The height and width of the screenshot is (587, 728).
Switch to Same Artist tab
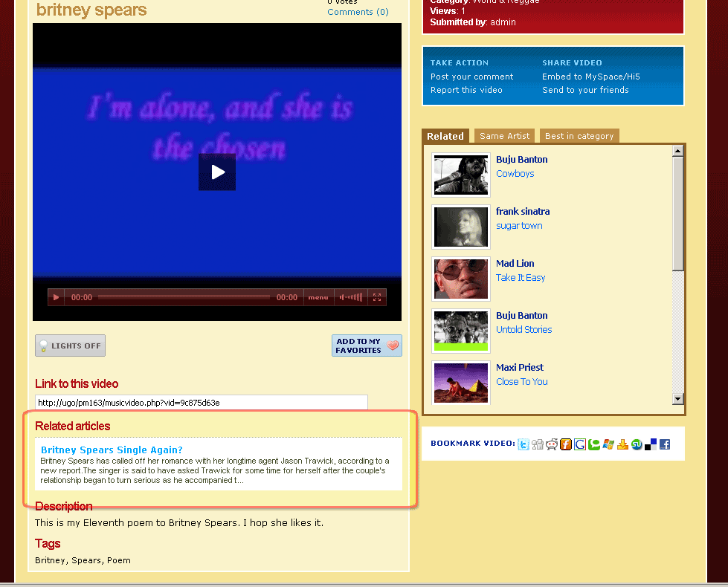[x=505, y=136]
